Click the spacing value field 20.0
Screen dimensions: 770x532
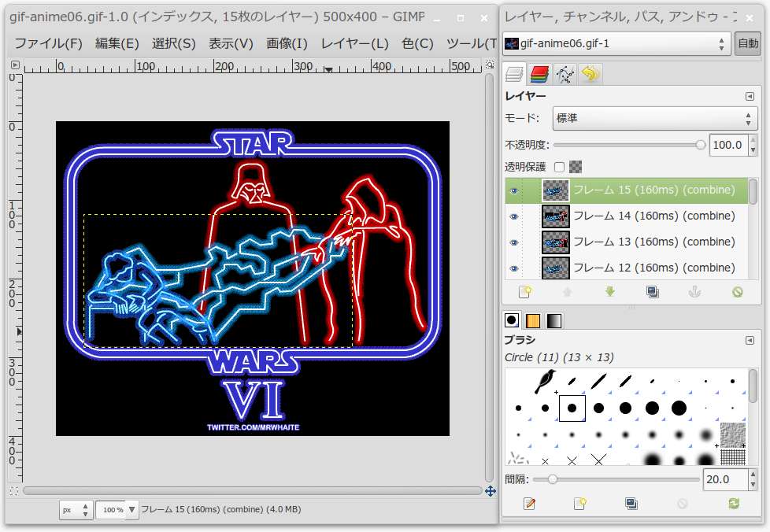(725, 479)
